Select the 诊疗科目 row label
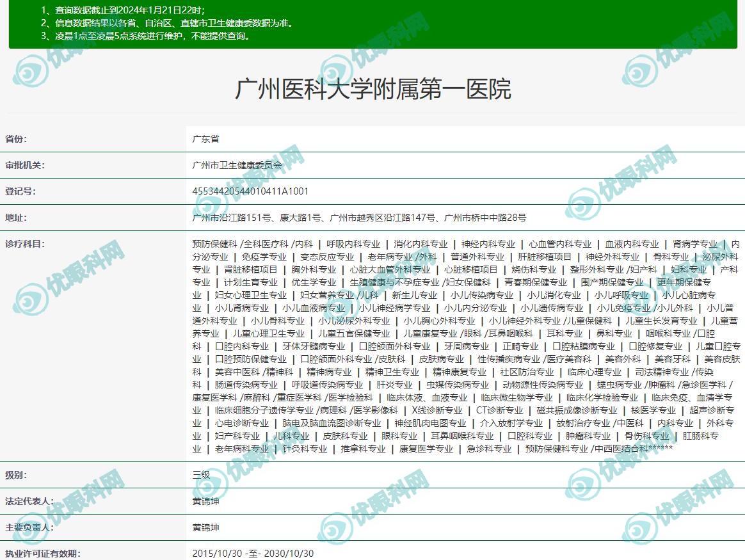The width and height of the screenshot is (745, 560). [x=25, y=244]
